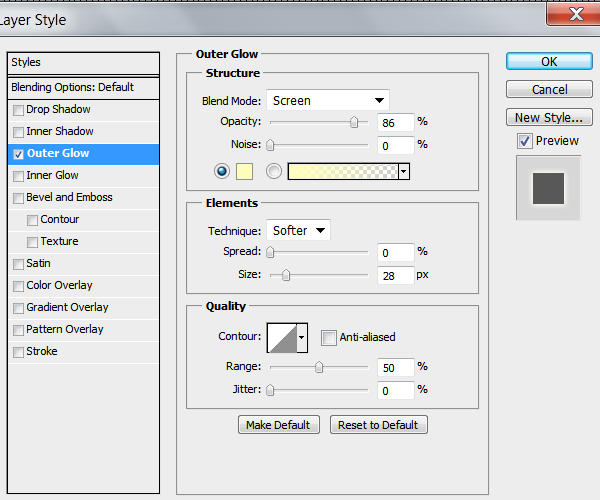Click the Reset to Default button
Image resolution: width=600 pixels, height=500 pixels.
point(378,425)
